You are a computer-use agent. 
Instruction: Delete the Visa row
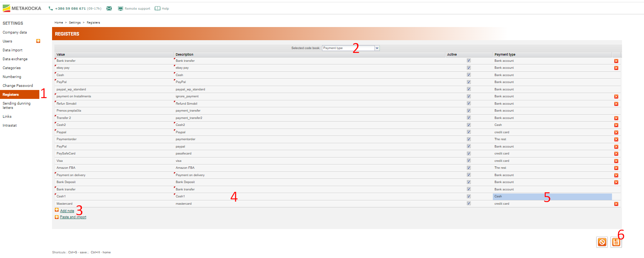pyautogui.click(x=616, y=161)
